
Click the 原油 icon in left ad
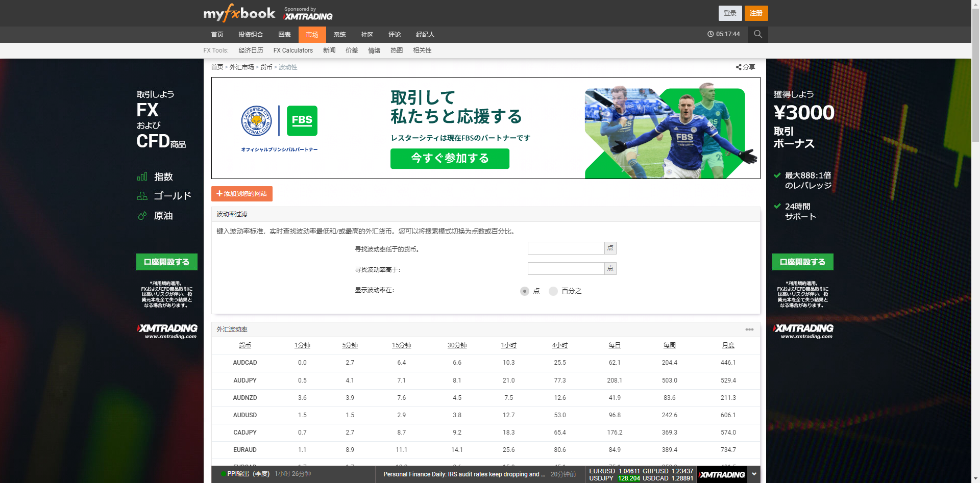142,216
